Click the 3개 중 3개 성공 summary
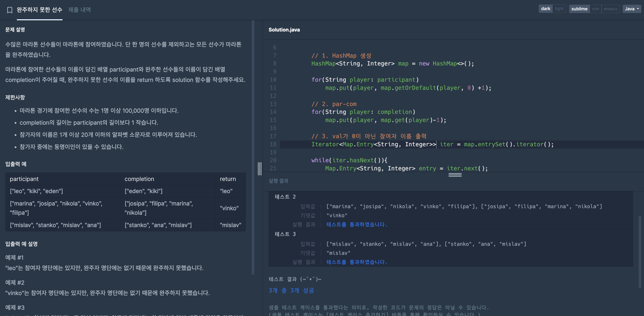This screenshot has height=316, width=644. 291,290
